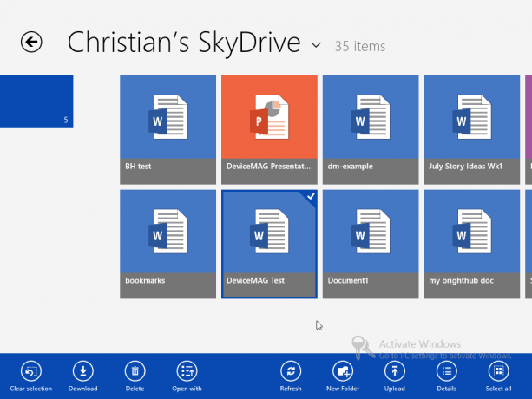Open the BH test Word document
Viewport: 532px width, 399px height.
[168, 130]
